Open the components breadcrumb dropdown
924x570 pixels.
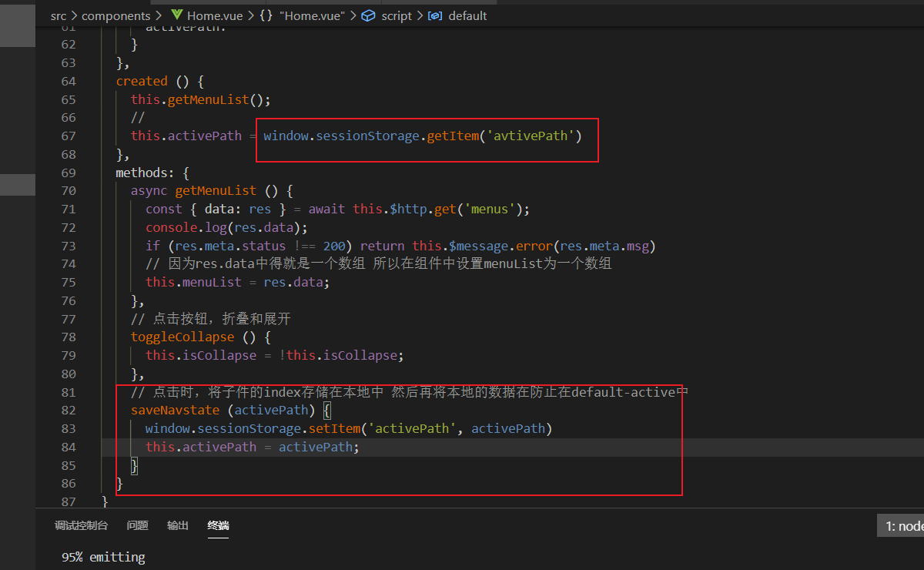(116, 15)
